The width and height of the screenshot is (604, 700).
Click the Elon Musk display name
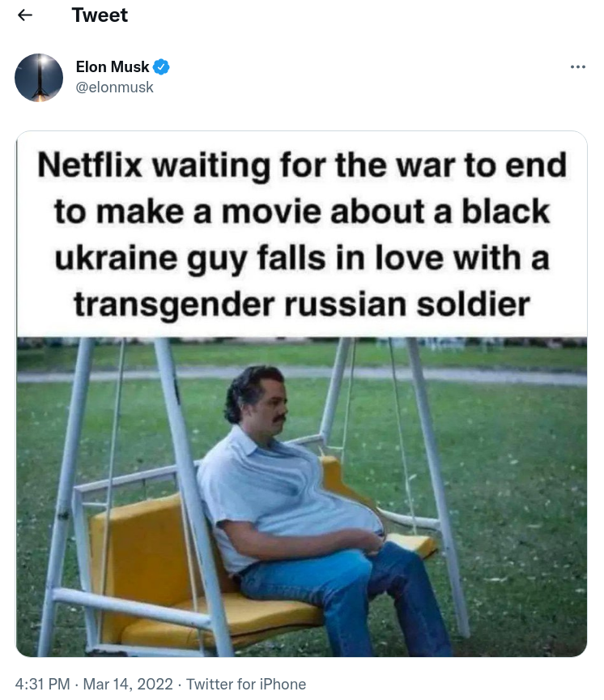coord(113,67)
